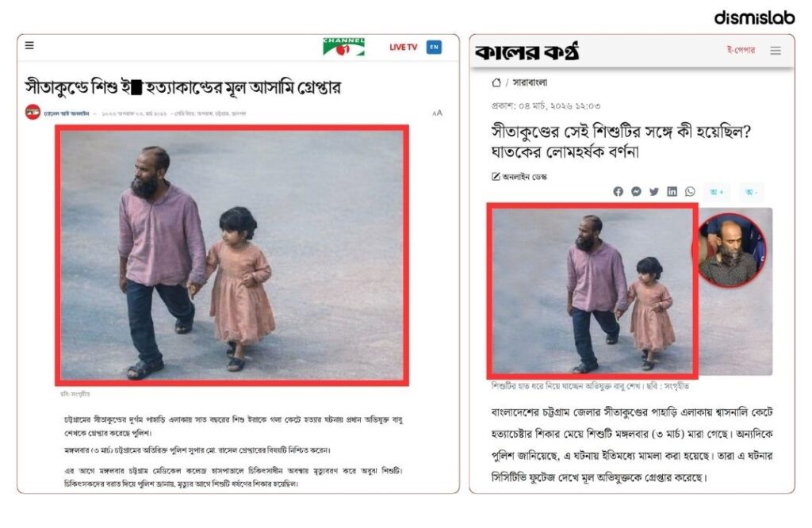Image resolution: width=812 pixels, height=528 pixels.
Task: Open hamburger menu on Kaler Kantho page
Action: tap(776, 51)
